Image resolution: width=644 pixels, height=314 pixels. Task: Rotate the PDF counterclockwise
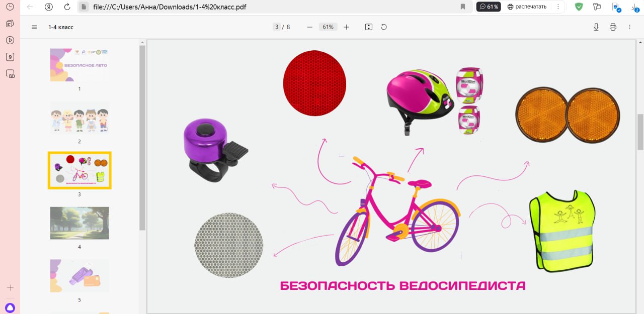click(384, 27)
